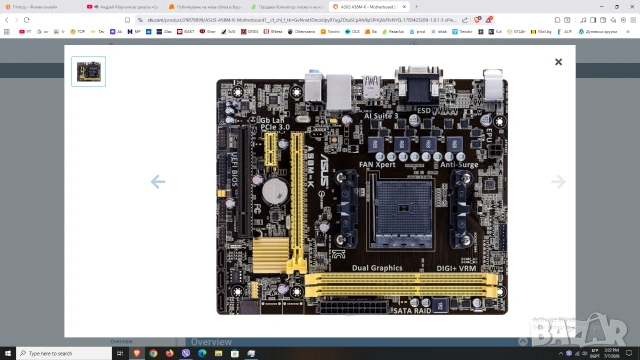Open Brave Shields lion icon

477,20
